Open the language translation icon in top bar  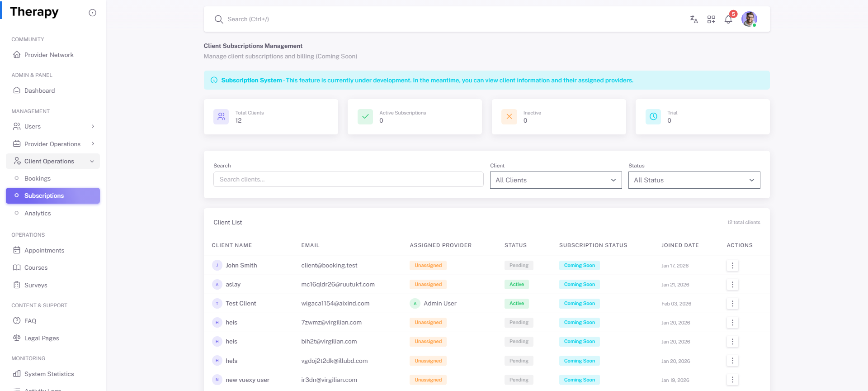click(x=694, y=19)
